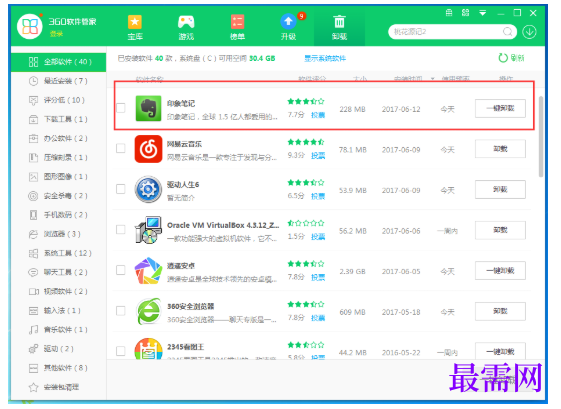The width and height of the screenshot is (561, 409).
Task: Select 输入法 (1) category
Action: coord(58,311)
